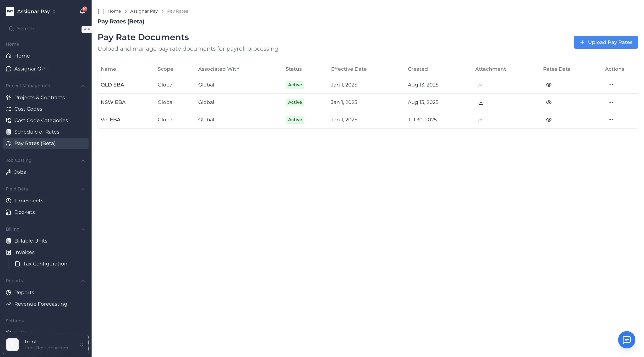The height and width of the screenshot is (357, 644).
Task: Open the notifications bell
Action: (82, 11)
